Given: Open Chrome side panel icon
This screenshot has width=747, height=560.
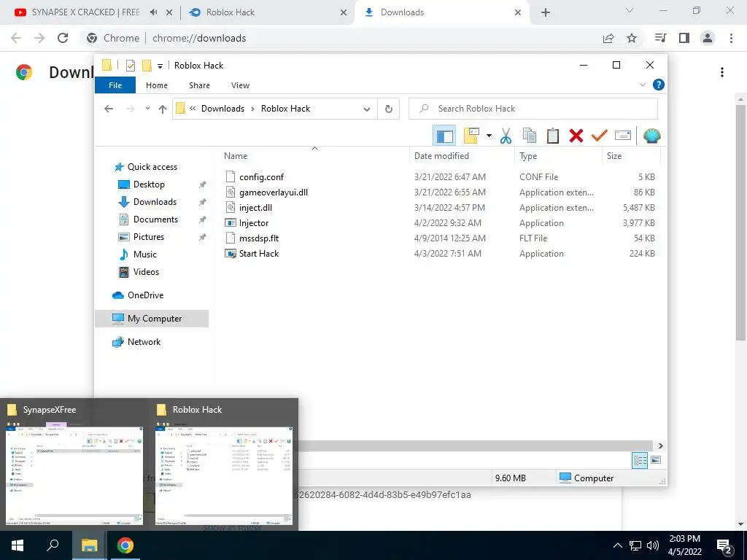Looking at the screenshot, I should click(x=684, y=38).
